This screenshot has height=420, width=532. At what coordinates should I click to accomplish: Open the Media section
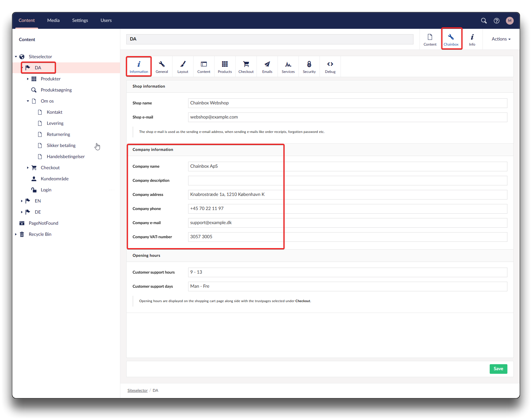[x=53, y=20]
